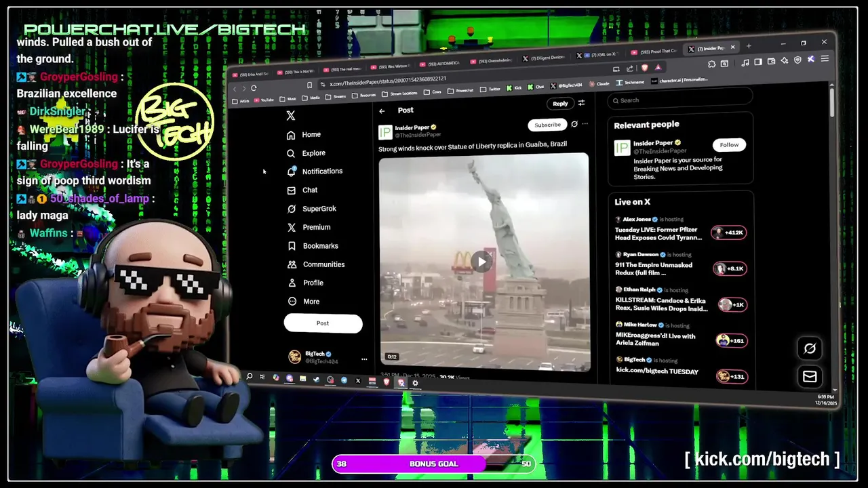Open the X logo home icon
This screenshot has width=868, height=488.
tap(291, 116)
